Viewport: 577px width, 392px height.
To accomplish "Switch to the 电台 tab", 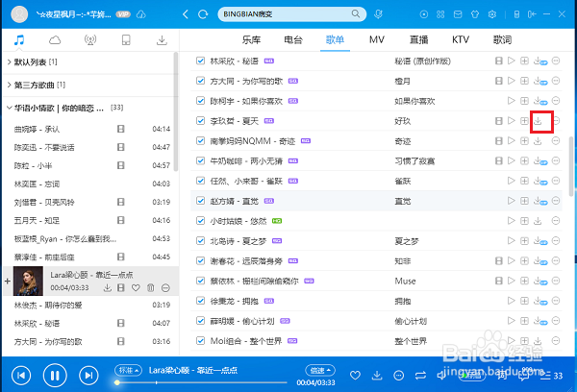I will 293,39.
